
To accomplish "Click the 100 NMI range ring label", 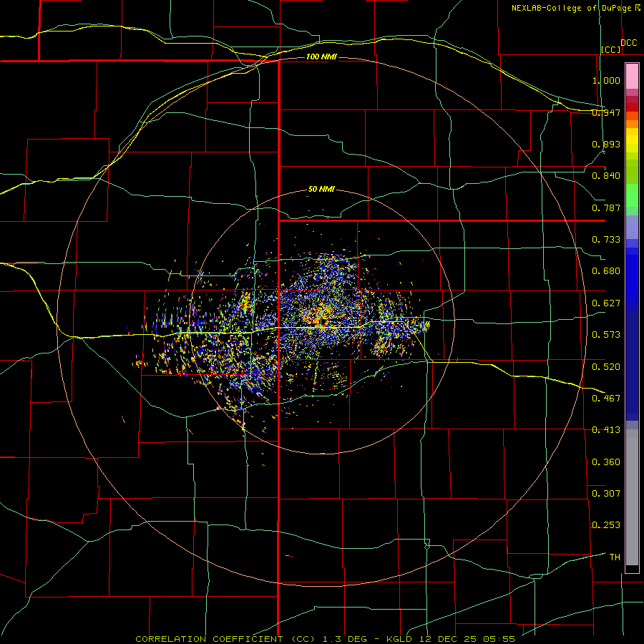I will 321,57.
